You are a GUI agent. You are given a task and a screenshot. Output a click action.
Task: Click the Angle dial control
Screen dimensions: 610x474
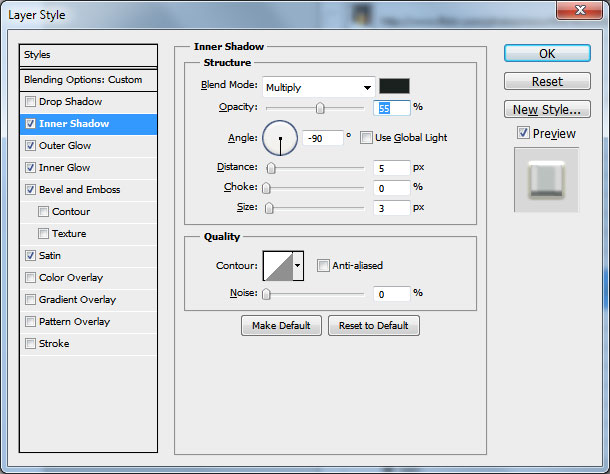pyautogui.click(x=280, y=138)
